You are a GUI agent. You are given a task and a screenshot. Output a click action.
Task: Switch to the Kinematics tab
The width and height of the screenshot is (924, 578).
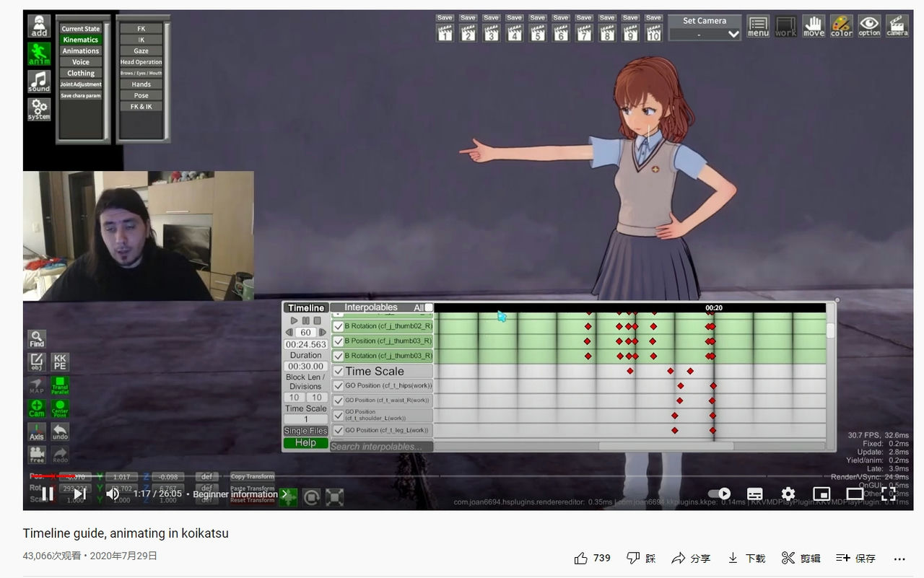point(80,40)
